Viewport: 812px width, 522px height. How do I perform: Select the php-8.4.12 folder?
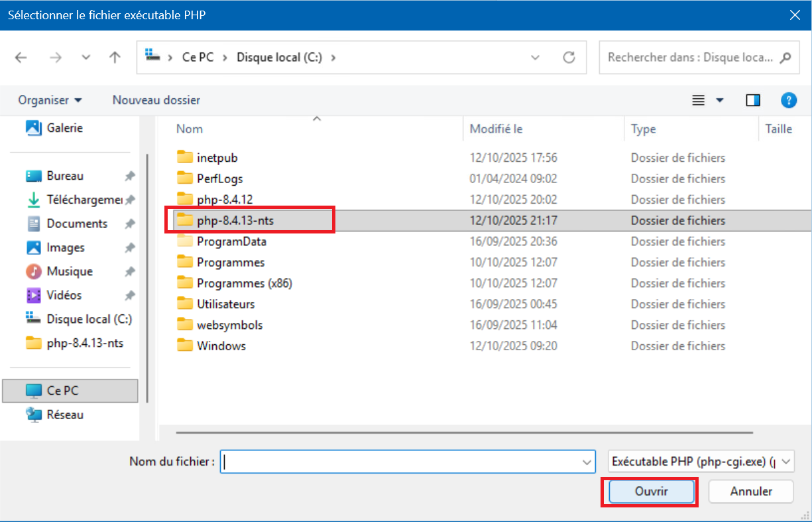click(224, 200)
